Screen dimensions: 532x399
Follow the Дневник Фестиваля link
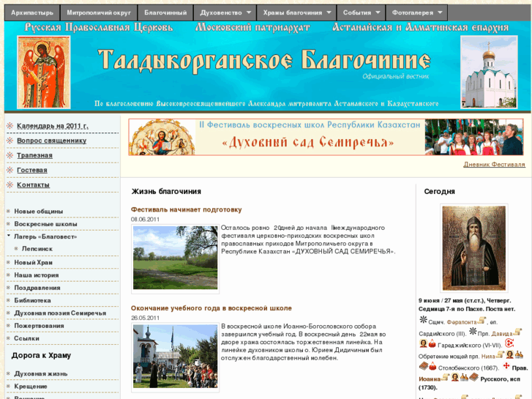(495, 164)
